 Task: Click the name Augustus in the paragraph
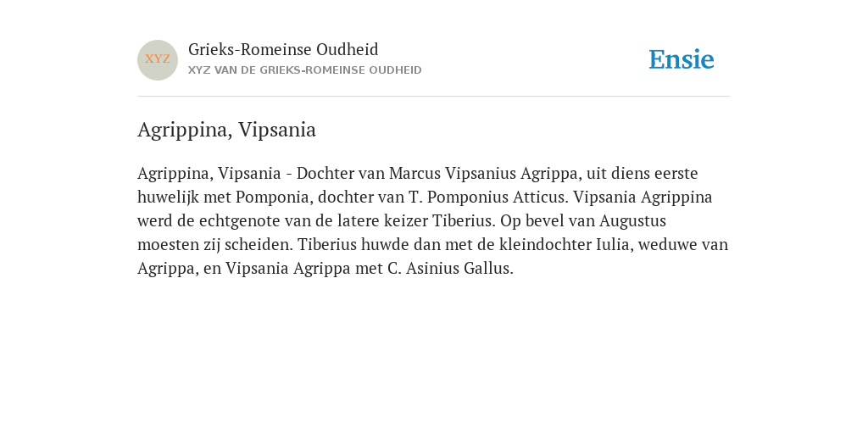pos(632,221)
